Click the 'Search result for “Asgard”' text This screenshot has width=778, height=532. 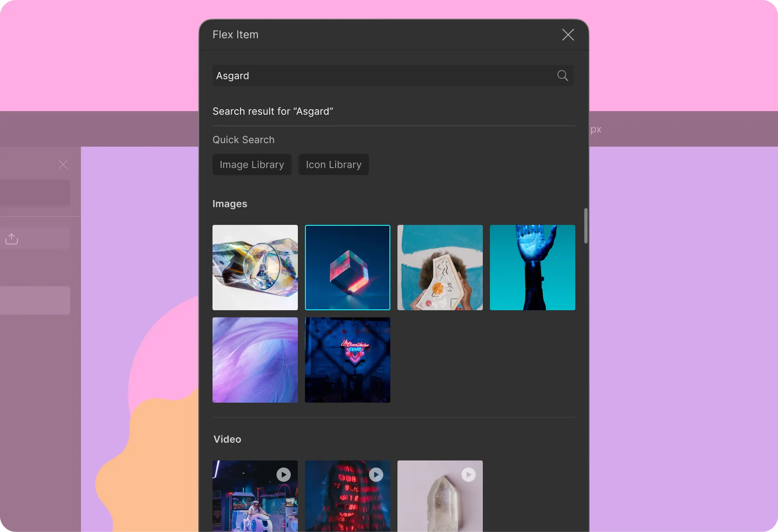[x=273, y=111]
